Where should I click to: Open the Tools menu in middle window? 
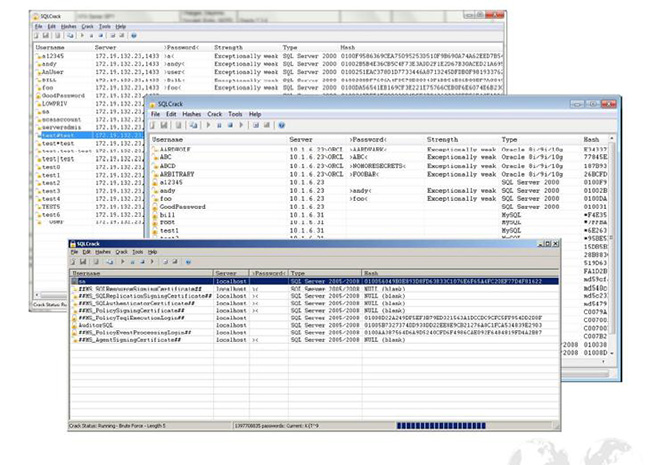coord(235,114)
